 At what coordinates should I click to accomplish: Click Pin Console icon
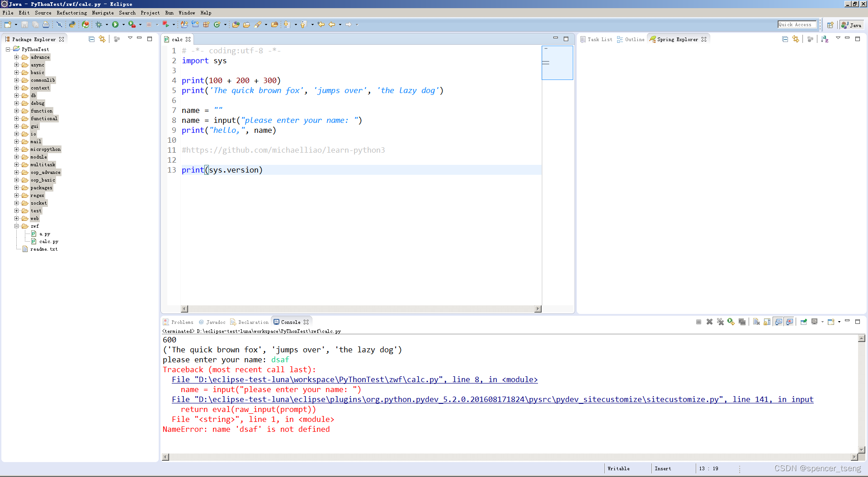coord(804,322)
